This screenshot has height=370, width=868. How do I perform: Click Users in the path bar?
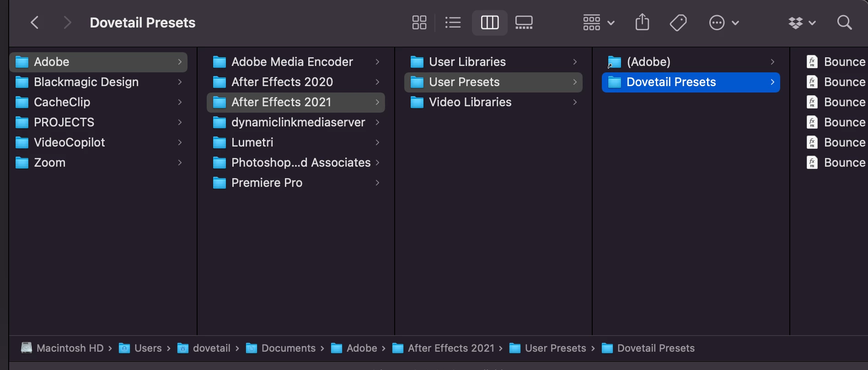[140, 348]
